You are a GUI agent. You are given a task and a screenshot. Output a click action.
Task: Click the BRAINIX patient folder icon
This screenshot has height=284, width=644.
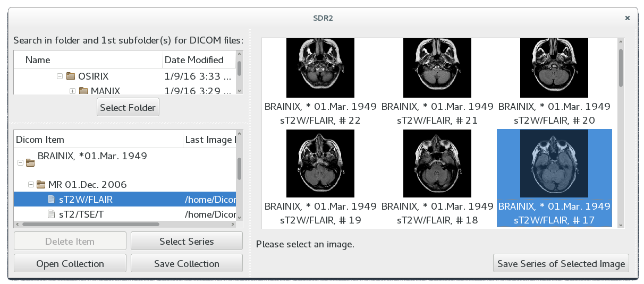pos(30,162)
